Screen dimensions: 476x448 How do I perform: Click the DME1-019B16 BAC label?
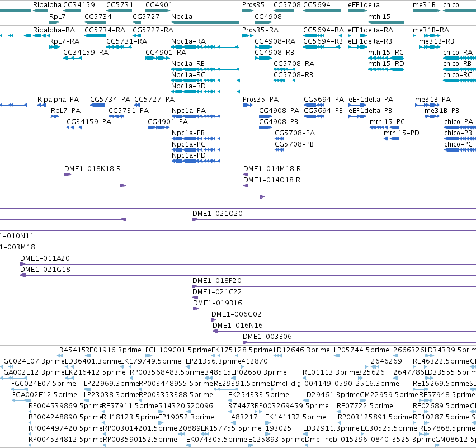click(218, 303)
